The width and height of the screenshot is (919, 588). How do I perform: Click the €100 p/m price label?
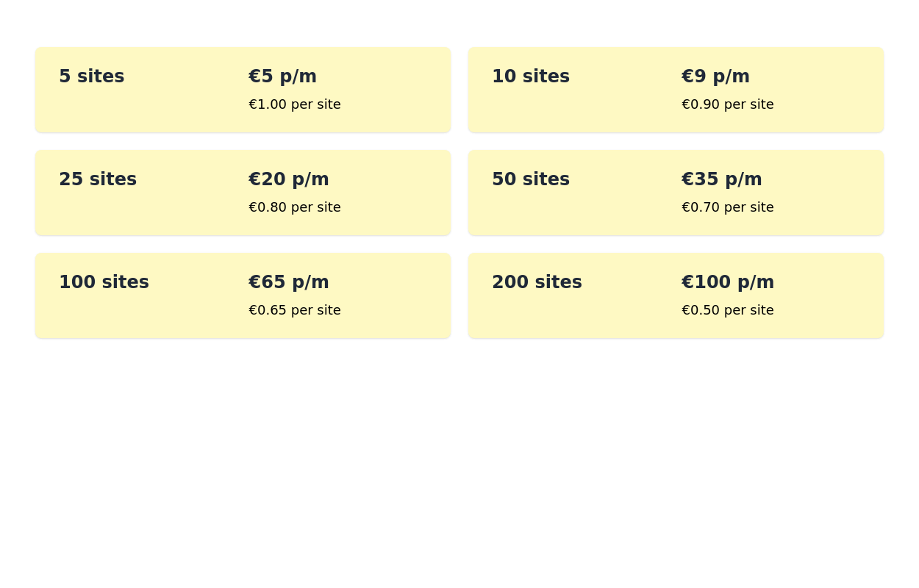[728, 282]
